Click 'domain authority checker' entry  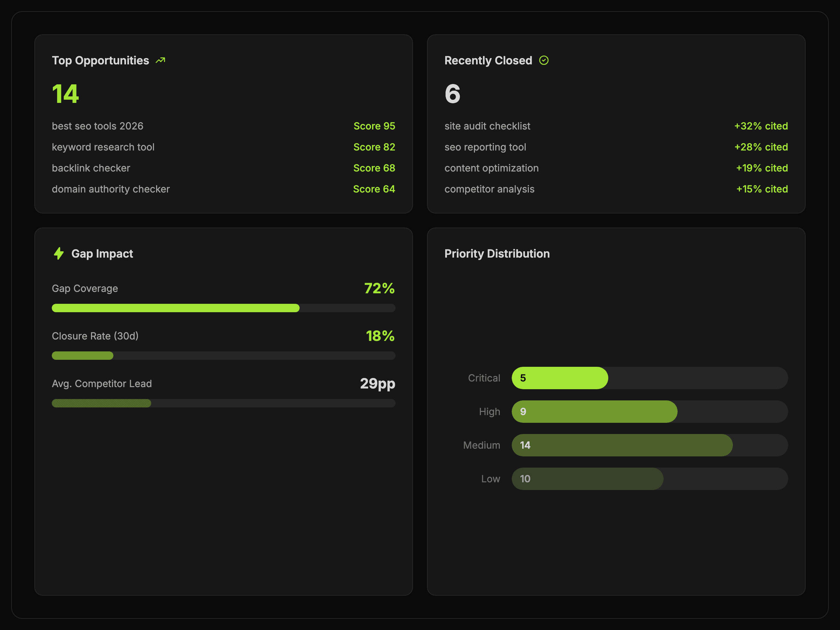(x=111, y=189)
